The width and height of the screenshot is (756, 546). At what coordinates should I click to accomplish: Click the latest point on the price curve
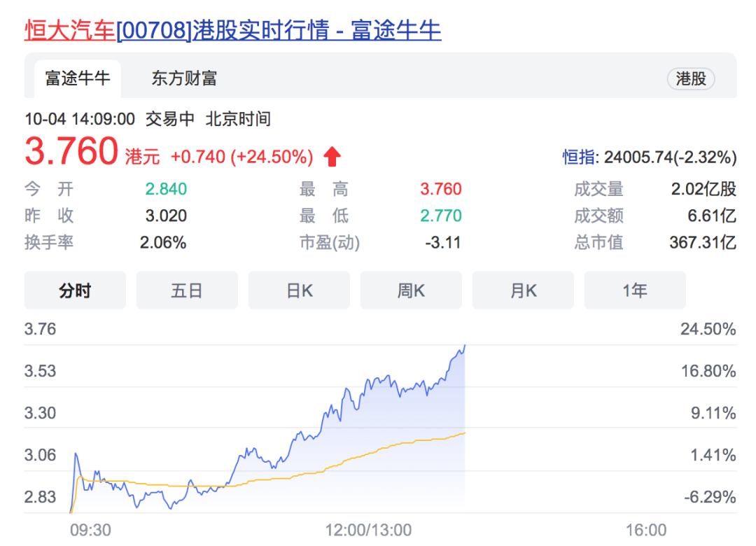coord(464,346)
